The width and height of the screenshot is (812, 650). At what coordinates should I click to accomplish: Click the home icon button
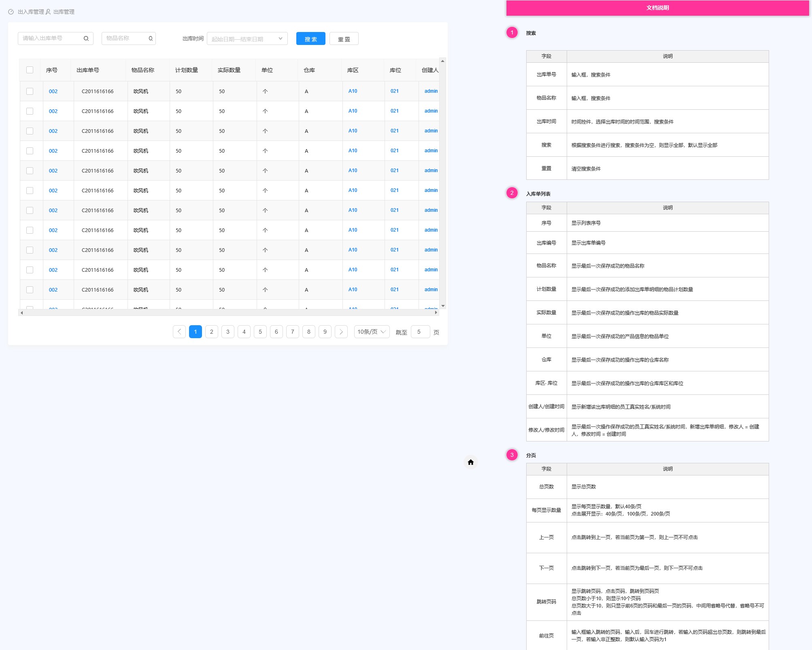[470, 462]
